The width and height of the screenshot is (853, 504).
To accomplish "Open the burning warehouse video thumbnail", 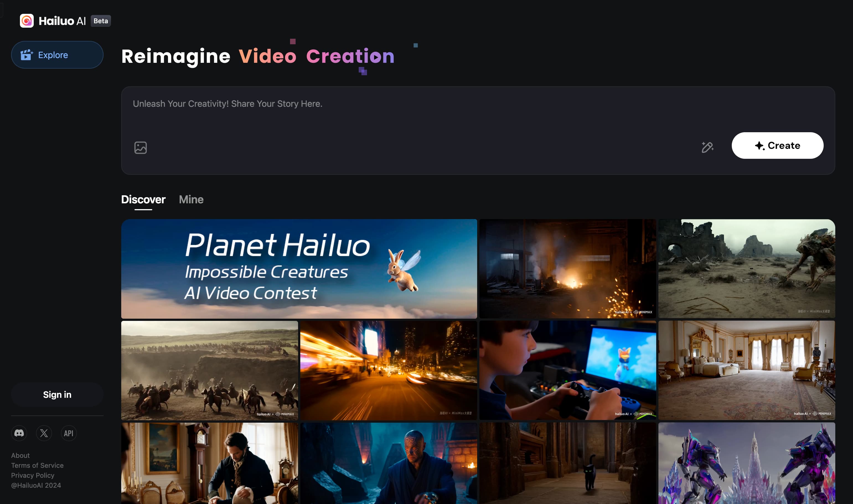I will click(x=568, y=269).
